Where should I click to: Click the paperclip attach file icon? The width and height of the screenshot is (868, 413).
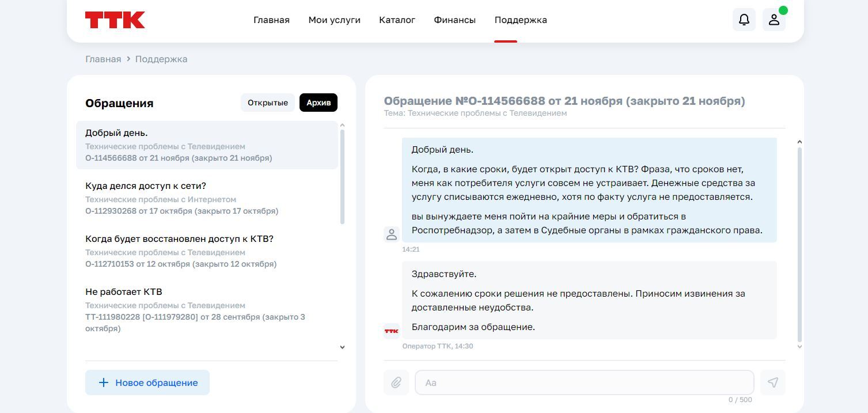396,382
